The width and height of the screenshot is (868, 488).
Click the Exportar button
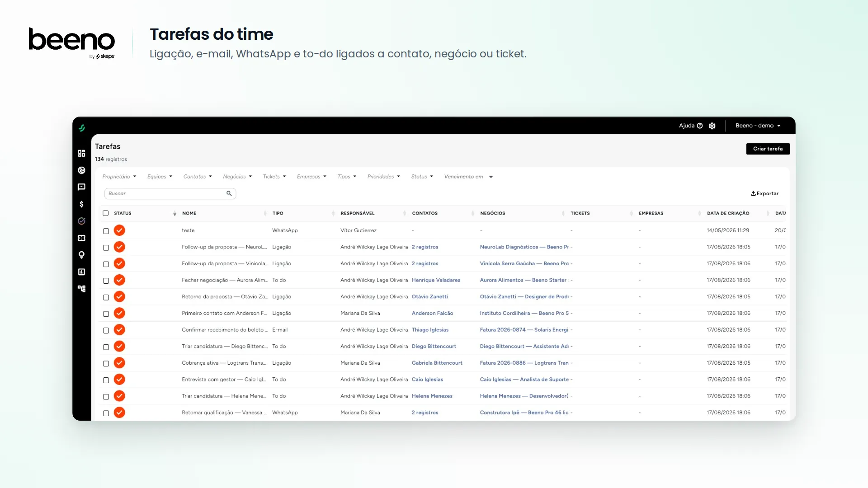765,193
